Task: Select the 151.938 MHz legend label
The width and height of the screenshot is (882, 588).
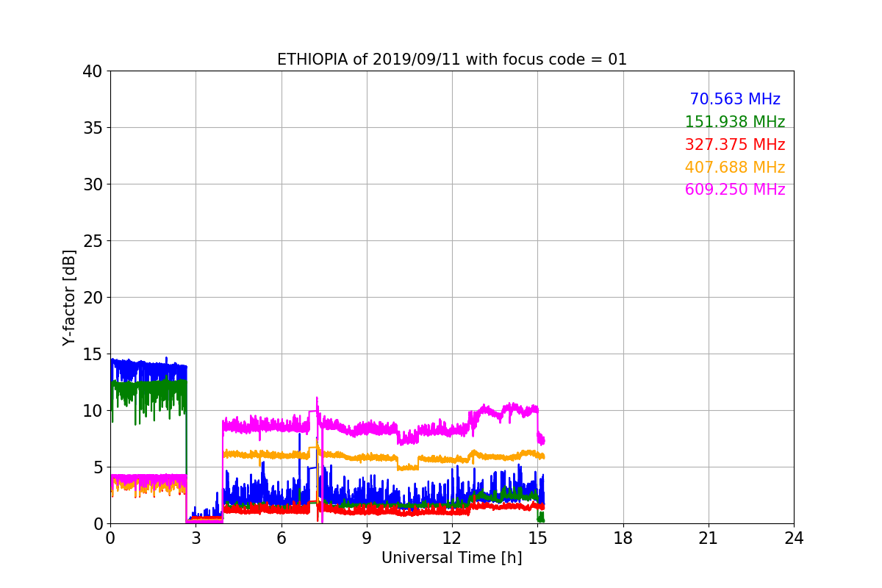Action: click(735, 122)
